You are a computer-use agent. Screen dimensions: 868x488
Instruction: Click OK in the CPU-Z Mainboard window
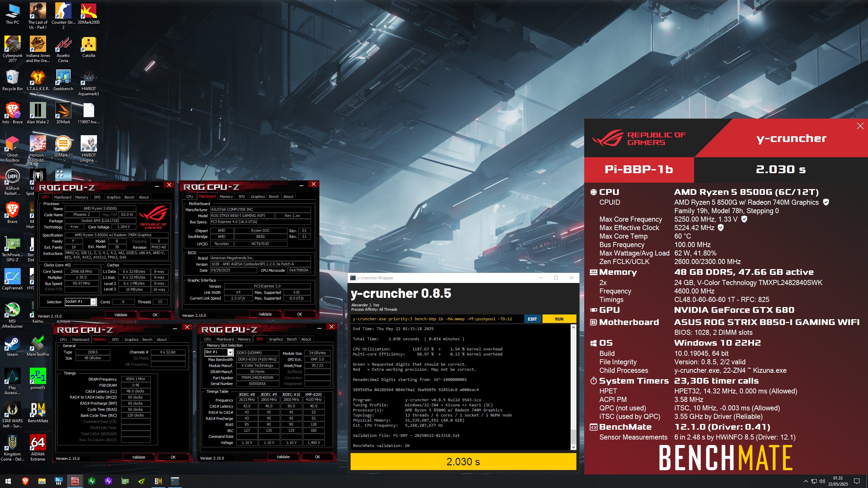tap(299, 314)
